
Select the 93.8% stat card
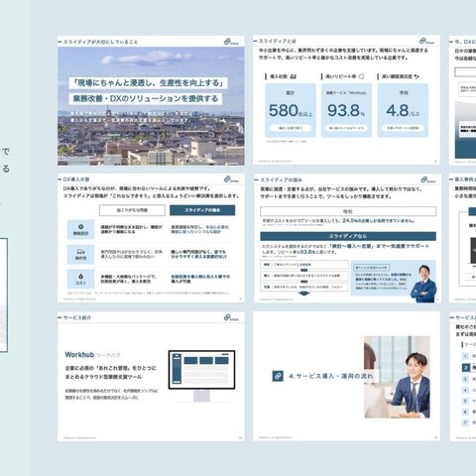click(346, 110)
